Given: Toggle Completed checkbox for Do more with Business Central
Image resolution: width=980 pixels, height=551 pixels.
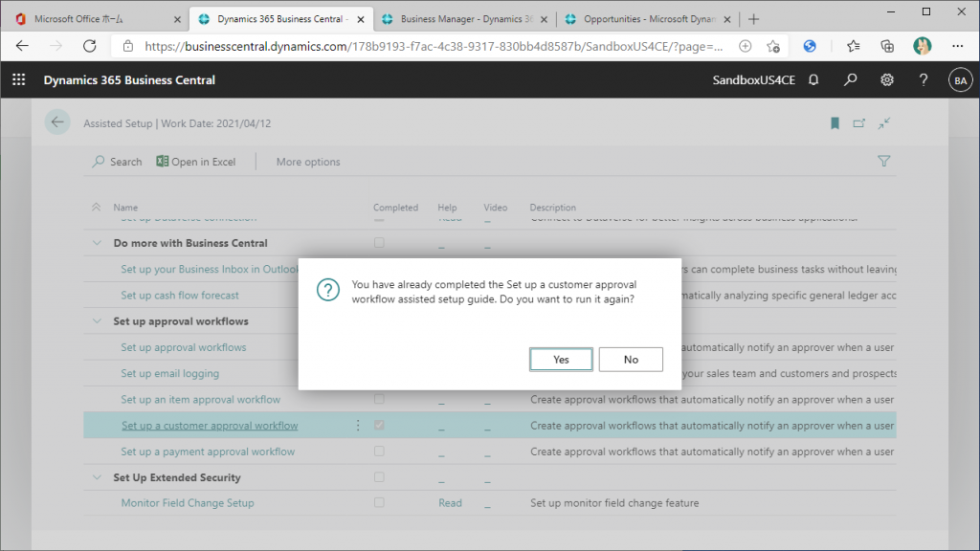Looking at the screenshot, I should pos(379,242).
